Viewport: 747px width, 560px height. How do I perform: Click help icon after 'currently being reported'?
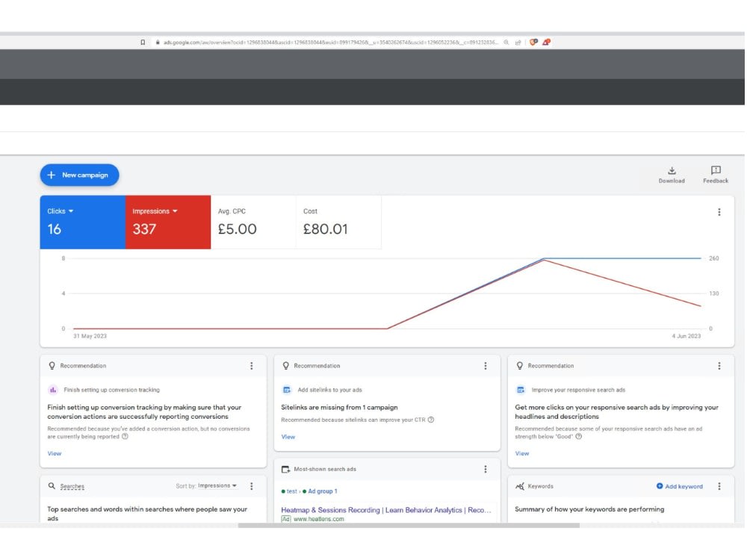[125, 436]
